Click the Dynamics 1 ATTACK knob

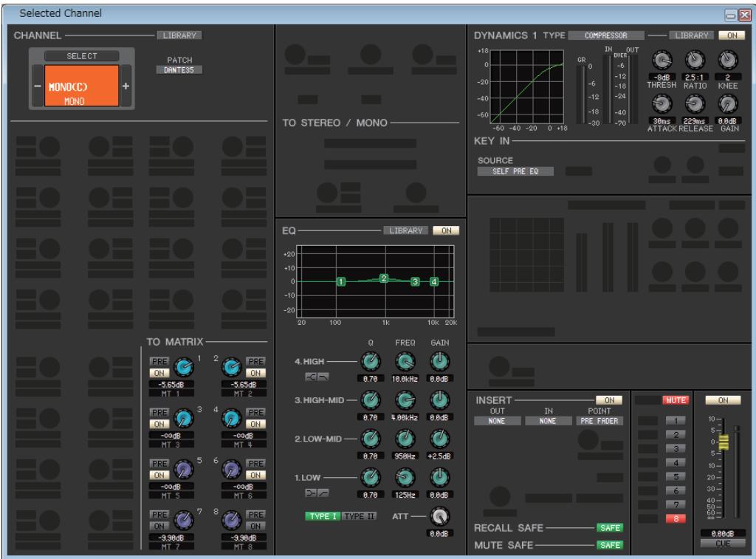[x=662, y=103]
